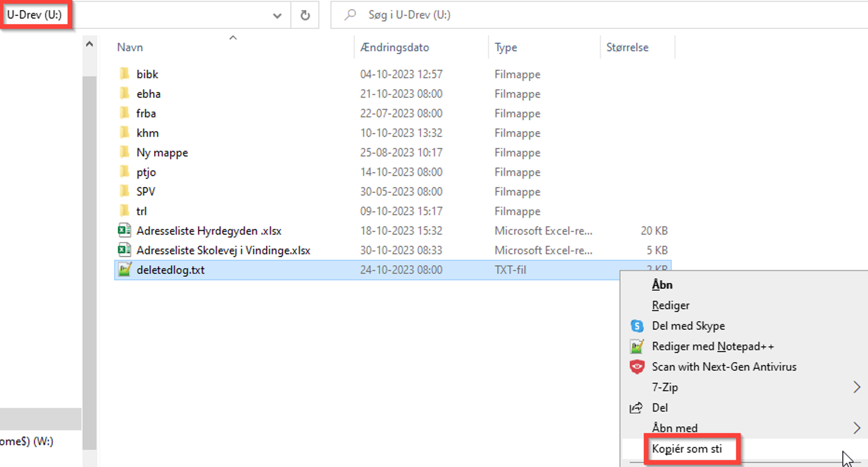The image size is (868, 467).
Task: Open the address bar history dropdown
Action: [x=277, y=15]
